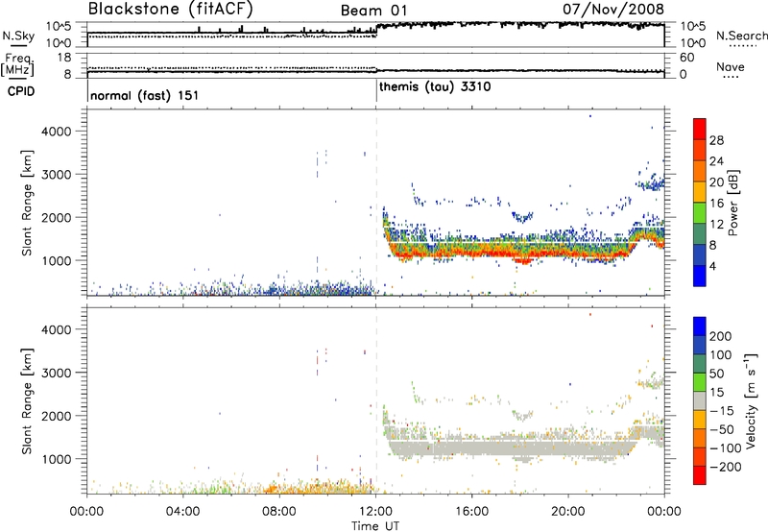
Task: Click the gray ground-scatter band in velocity panel
Action: tap(510, 447)
